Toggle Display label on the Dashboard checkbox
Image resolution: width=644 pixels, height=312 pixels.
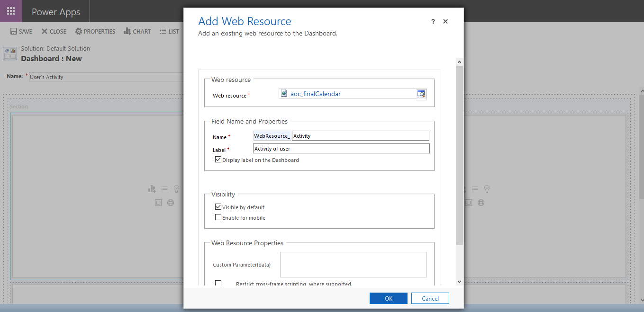tap(218, 160)
